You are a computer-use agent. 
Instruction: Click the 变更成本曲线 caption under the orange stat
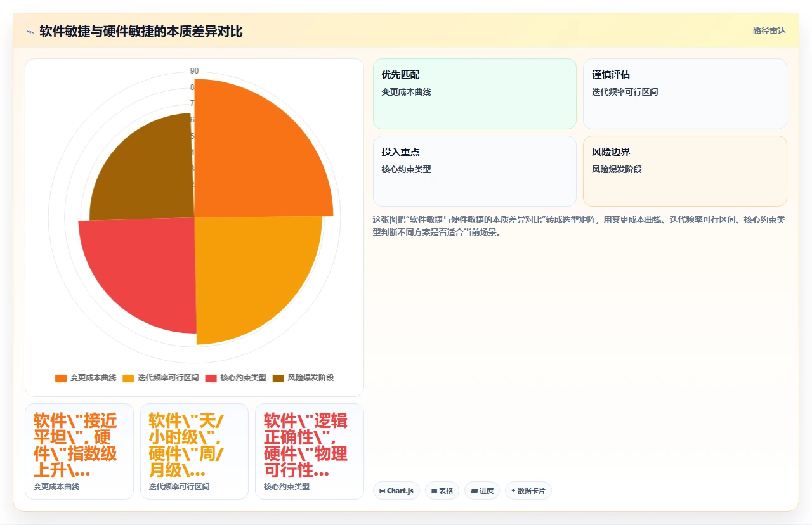pyautogui.click(x=56, y=487)
